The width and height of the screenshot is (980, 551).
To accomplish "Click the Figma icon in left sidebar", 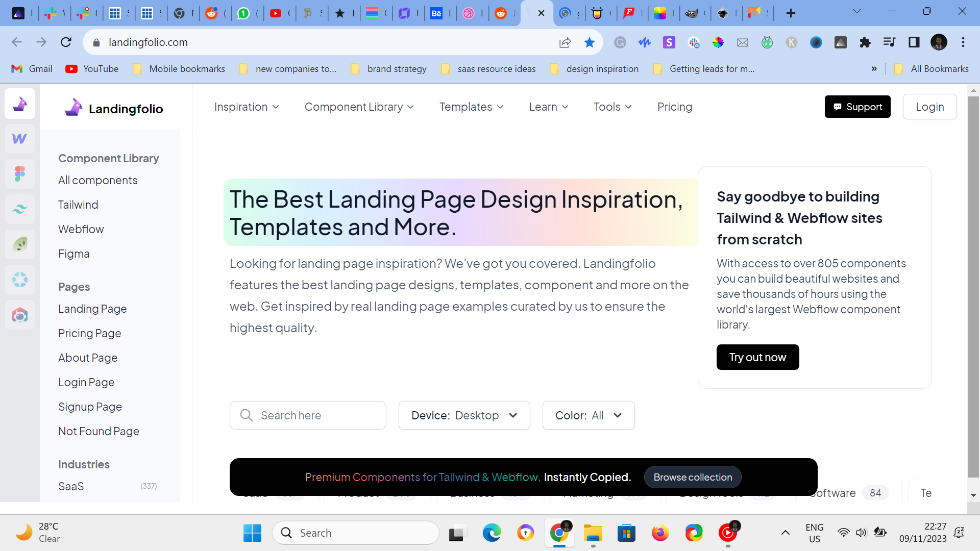I will point(19,174).
